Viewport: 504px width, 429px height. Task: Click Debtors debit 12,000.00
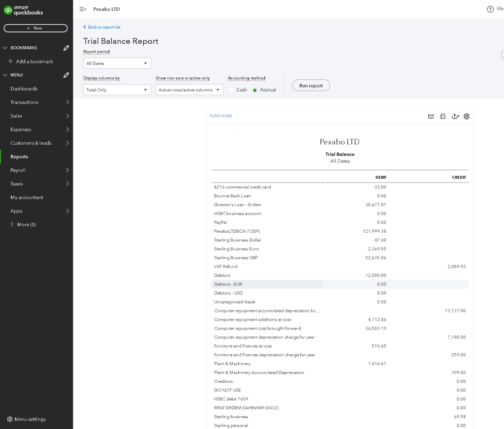(x=376, y=276)
